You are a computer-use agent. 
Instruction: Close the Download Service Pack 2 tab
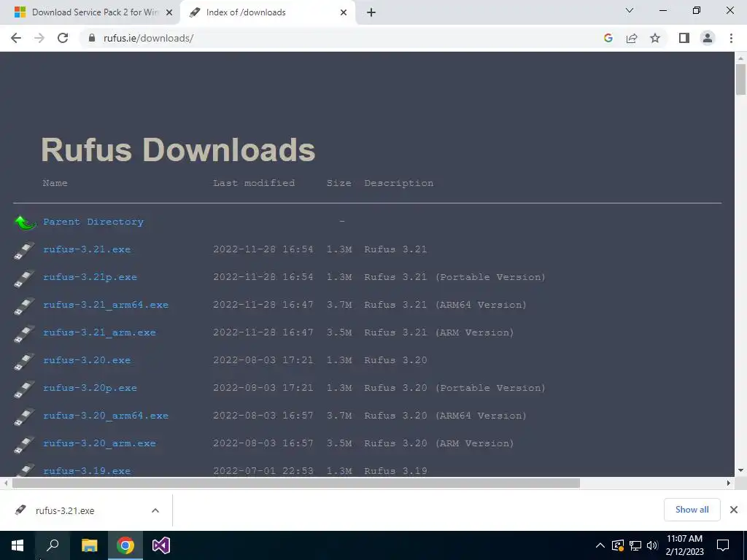(169, 12)
